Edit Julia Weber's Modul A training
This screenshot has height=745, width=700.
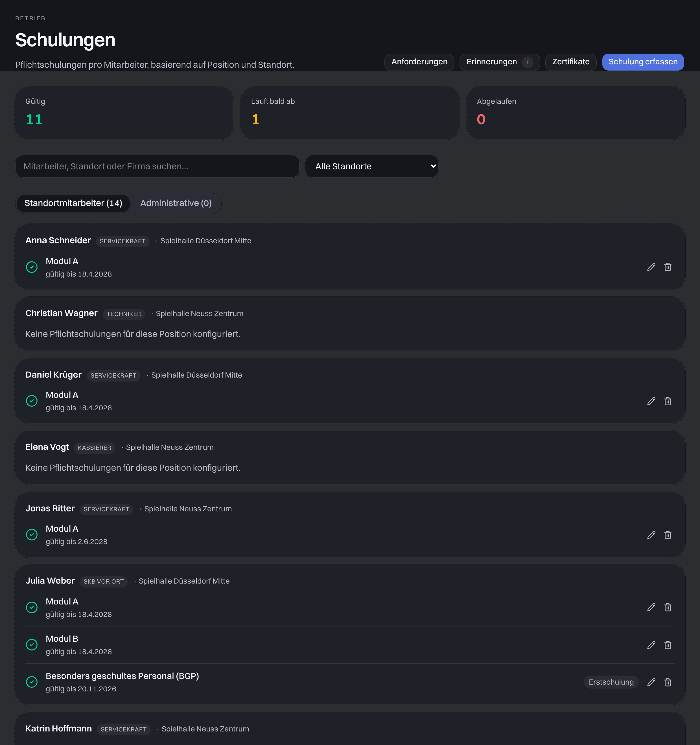651,607
